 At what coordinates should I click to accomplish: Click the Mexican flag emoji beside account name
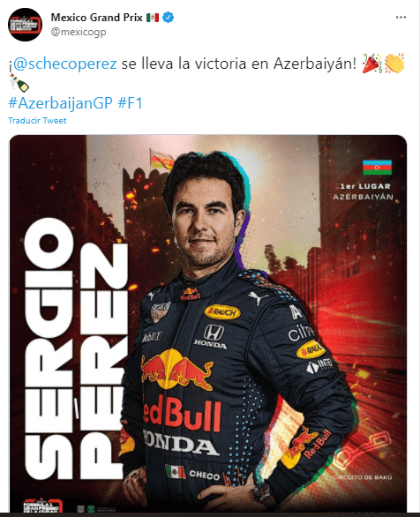tap(153, 17)
